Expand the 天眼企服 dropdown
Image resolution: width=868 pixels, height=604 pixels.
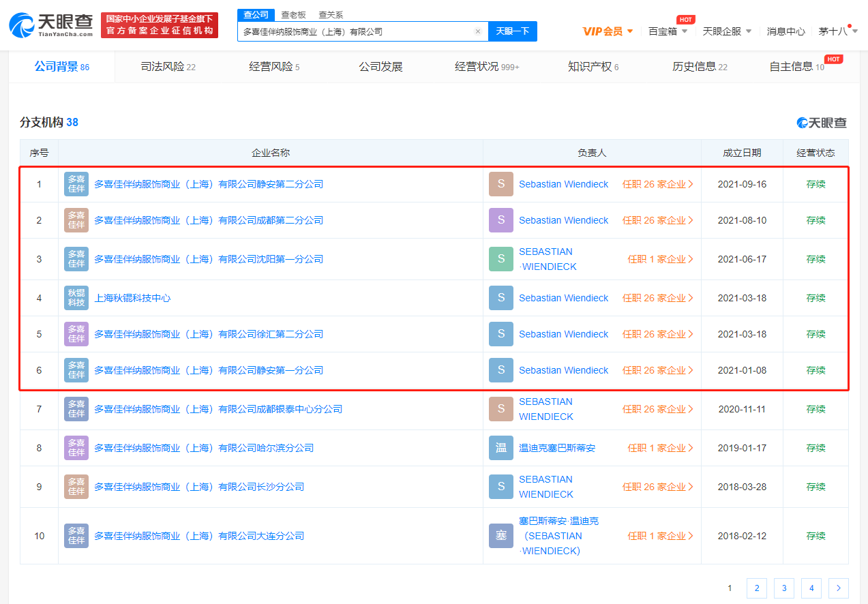coord(727,31)
